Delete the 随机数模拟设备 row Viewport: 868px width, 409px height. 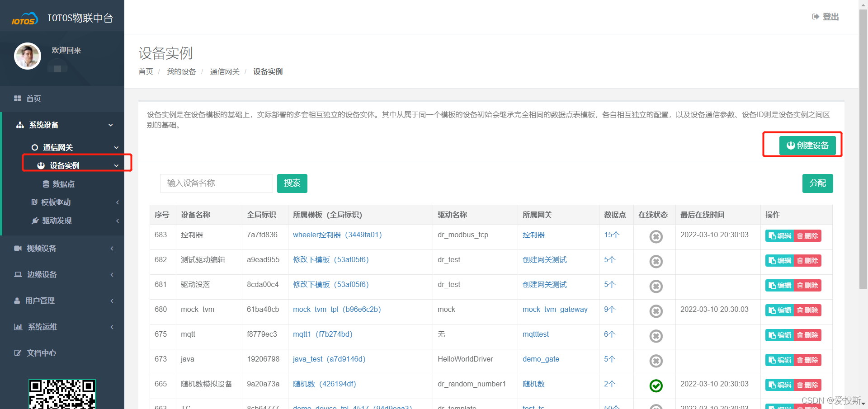[807, 385]
